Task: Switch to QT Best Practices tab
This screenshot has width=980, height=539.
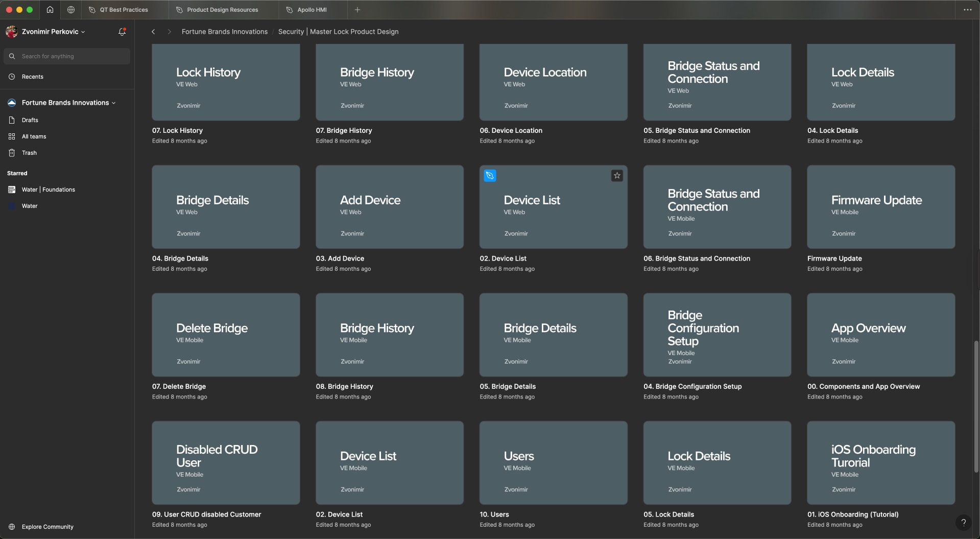Action: tap(124, 10)
